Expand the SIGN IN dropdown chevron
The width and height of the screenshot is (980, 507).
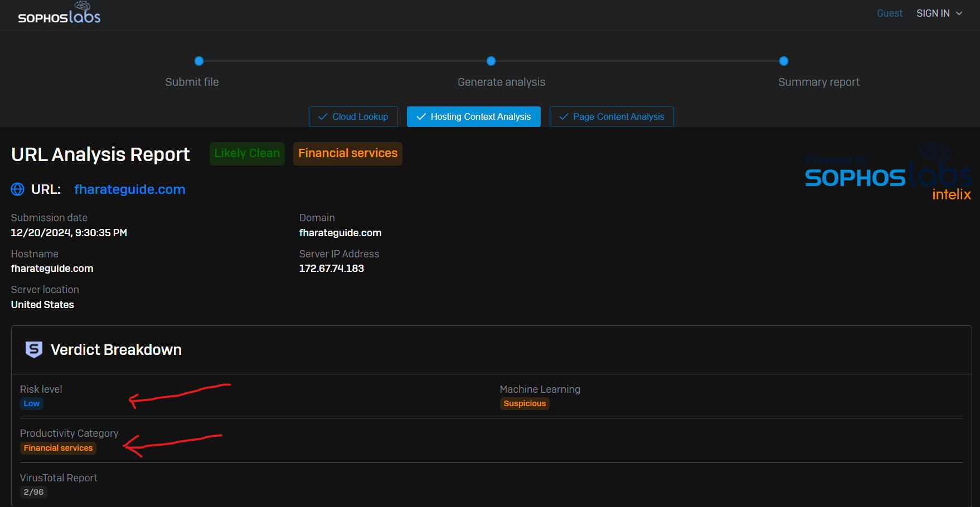pyautogui.click(x=959, y=13)
